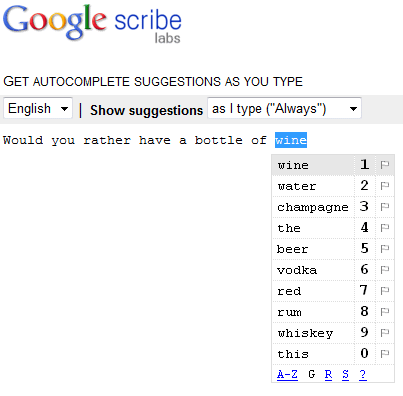Flag the "rum" suggestion
Viewport: 403px width, 396px height.
(x=385, y=312)
